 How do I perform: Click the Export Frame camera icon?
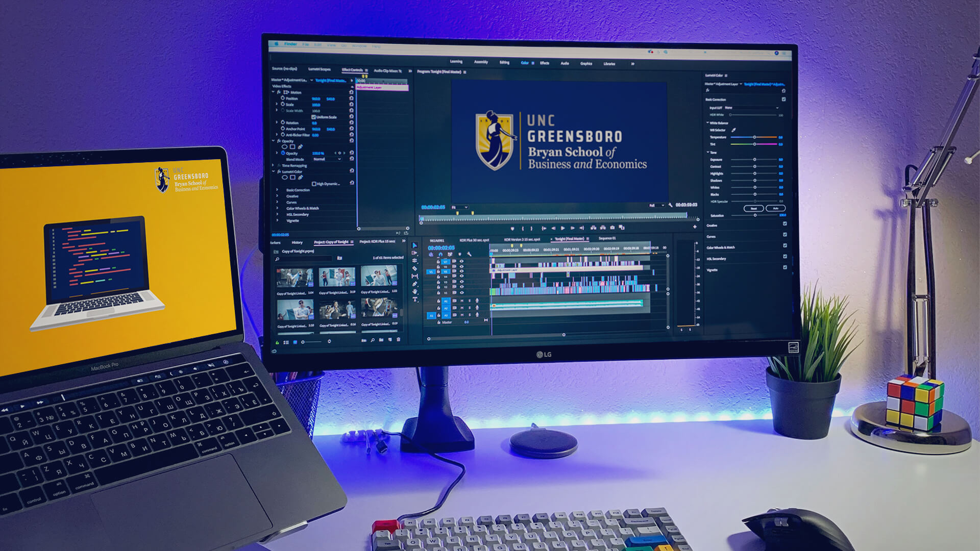(x=612, y=228)
